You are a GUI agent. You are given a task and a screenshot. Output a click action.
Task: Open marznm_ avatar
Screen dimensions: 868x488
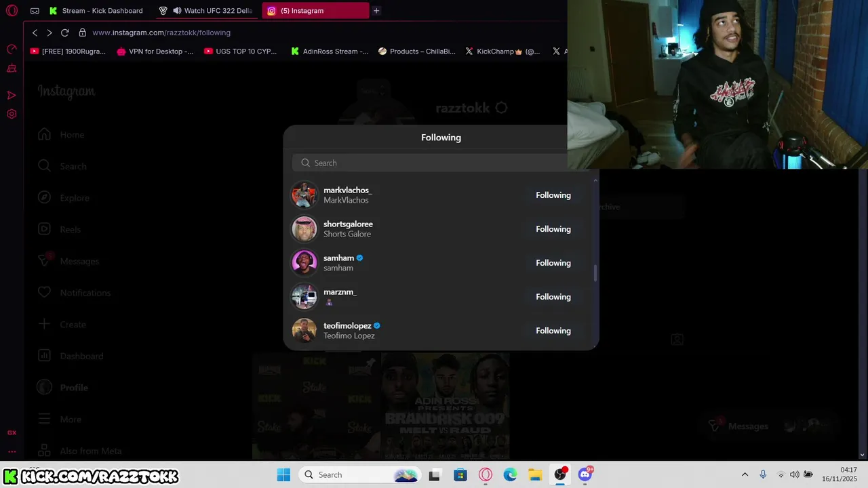tap(304, 297)
